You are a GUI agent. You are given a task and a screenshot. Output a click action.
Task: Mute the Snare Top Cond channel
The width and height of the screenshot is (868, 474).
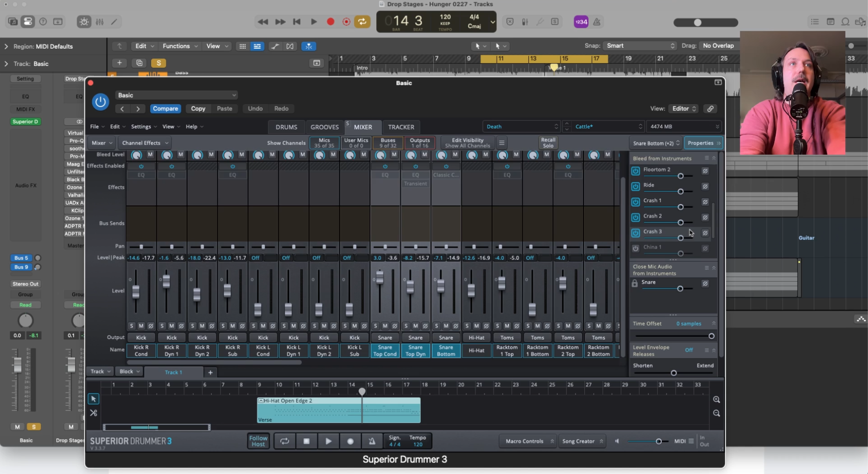point(385,326)
